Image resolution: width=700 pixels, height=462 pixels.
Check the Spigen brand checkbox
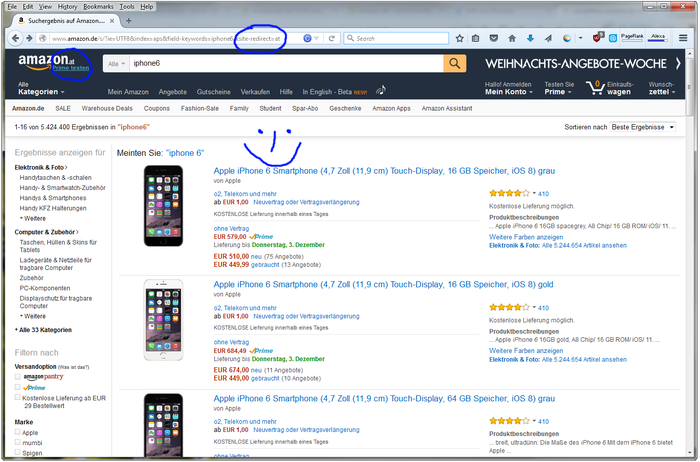17,453
